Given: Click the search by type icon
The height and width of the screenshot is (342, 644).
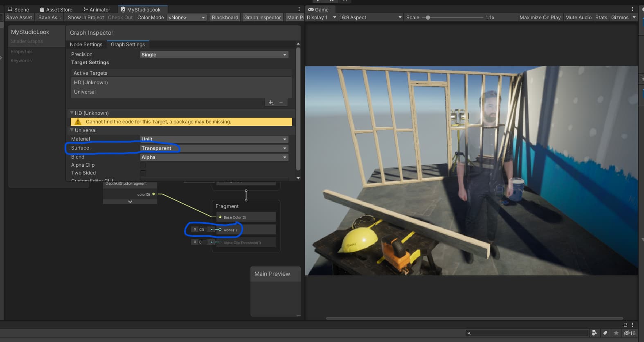Looking at the screenshot, I should (594, 333).
